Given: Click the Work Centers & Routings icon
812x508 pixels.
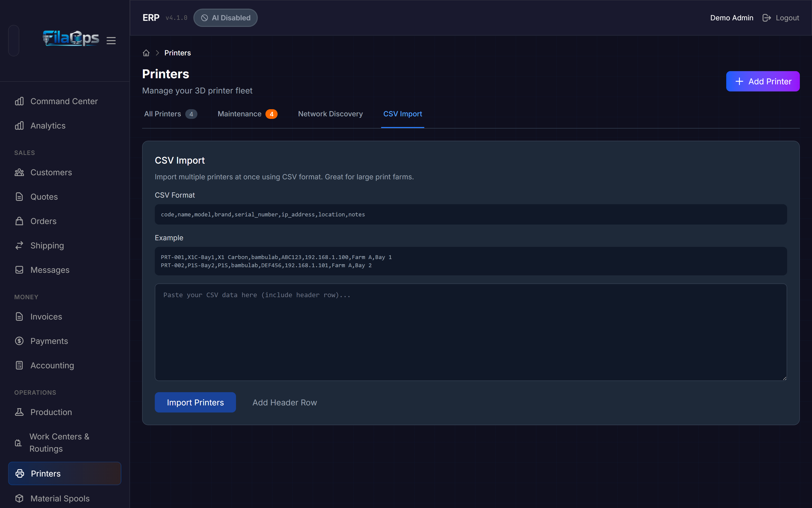Looking at the screenshot, I should click(19, 443).
